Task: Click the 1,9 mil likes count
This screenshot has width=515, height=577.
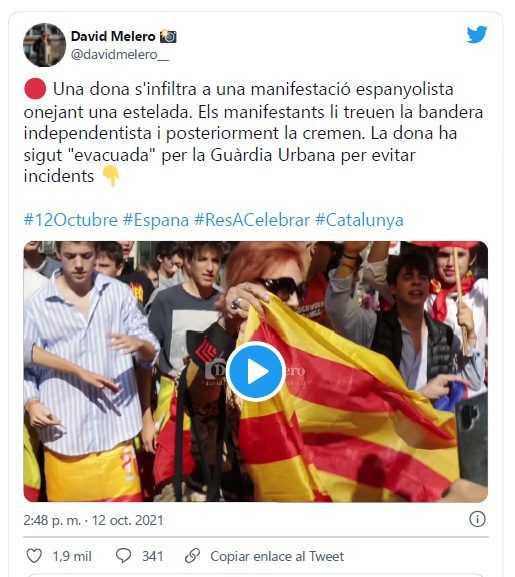Action: (x=72, y=556)
